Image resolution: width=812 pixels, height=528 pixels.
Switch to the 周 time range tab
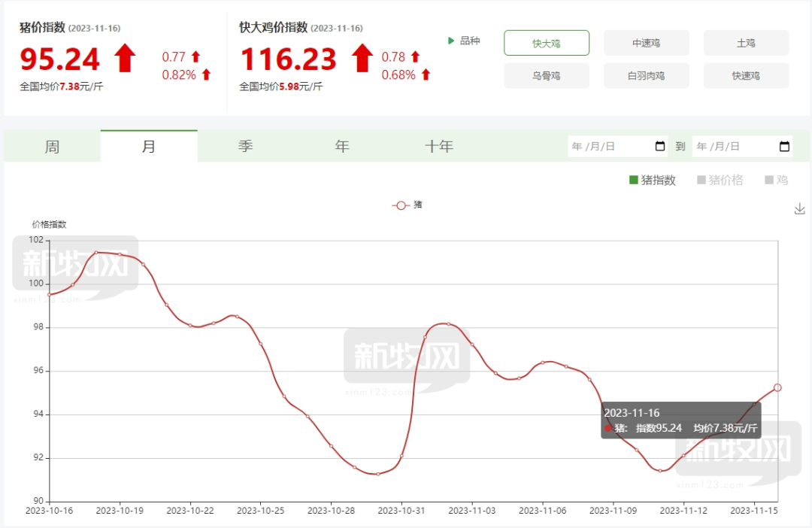pos(53,146)
